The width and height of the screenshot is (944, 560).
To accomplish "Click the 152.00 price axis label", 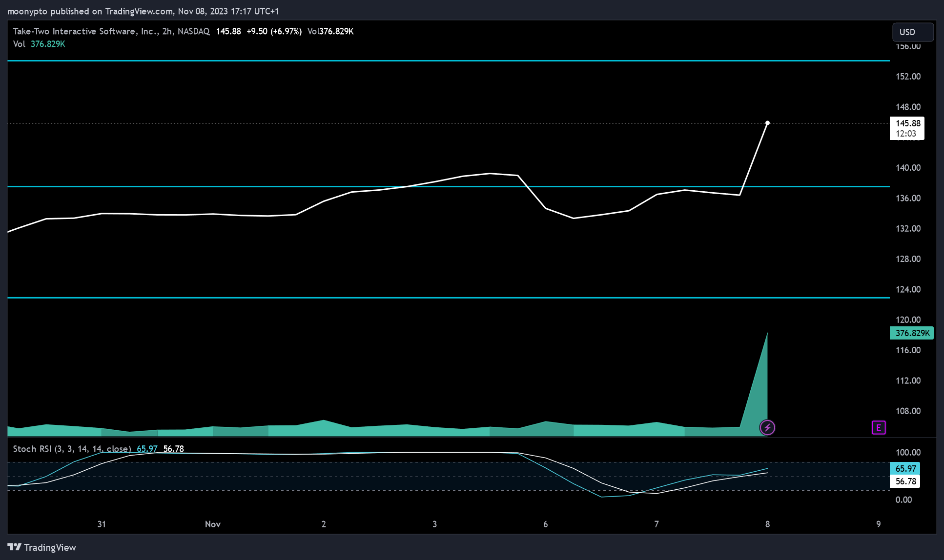I will (x=908, y=77).
